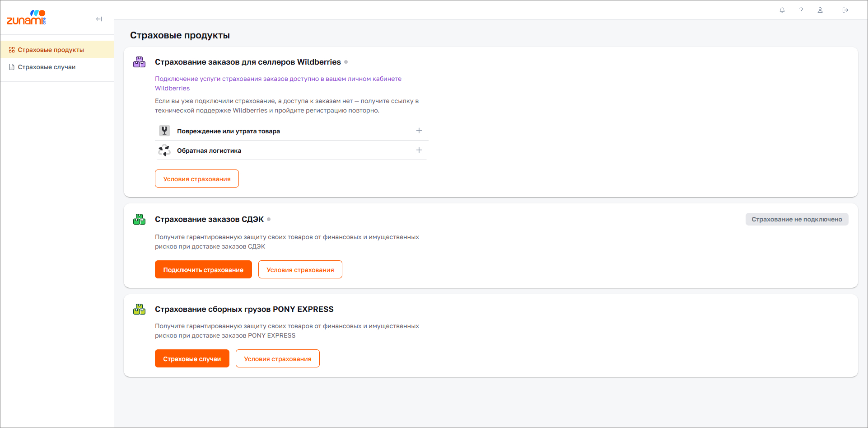
Task: Click the logout icon in header
Action: [x=845, y=10]
